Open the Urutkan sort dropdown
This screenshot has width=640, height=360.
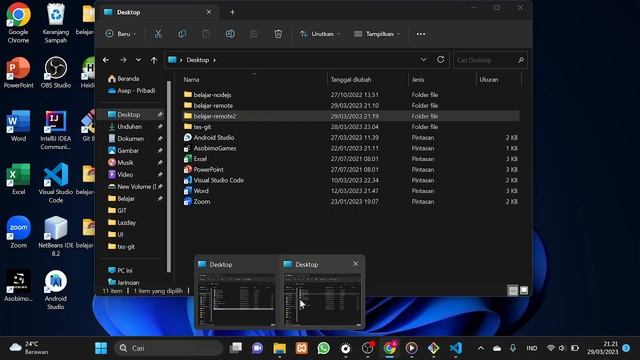(320, 34)
